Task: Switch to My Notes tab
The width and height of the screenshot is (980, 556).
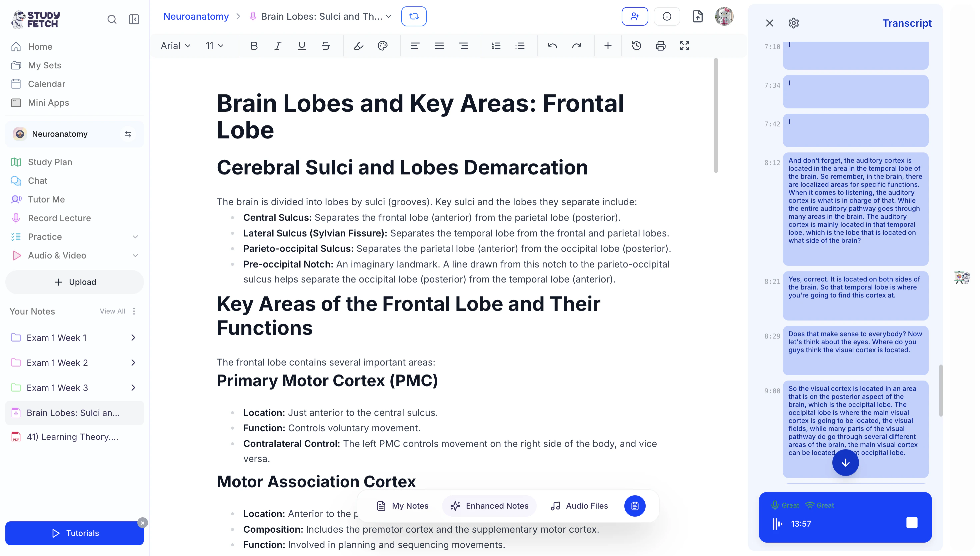Action: click(x=403, y=506)
